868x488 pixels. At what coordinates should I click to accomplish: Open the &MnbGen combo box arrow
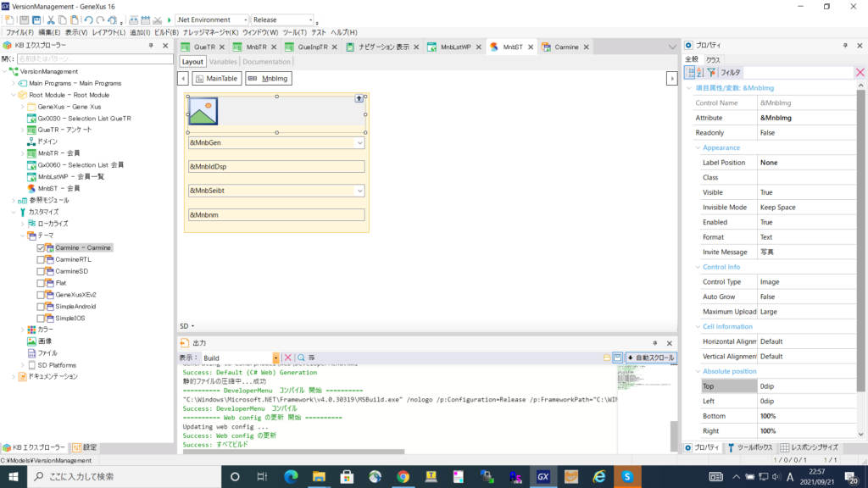pyautogui.click(x=359, y=142)
